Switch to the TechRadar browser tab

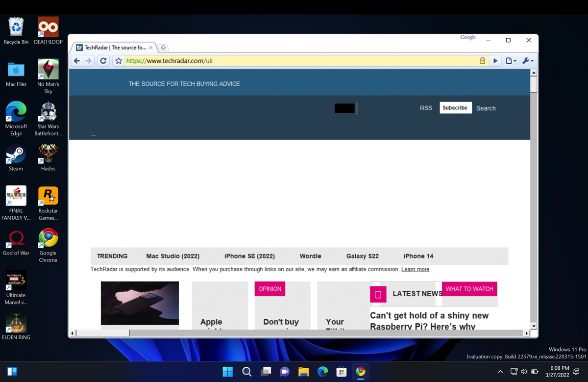(113, 48)
